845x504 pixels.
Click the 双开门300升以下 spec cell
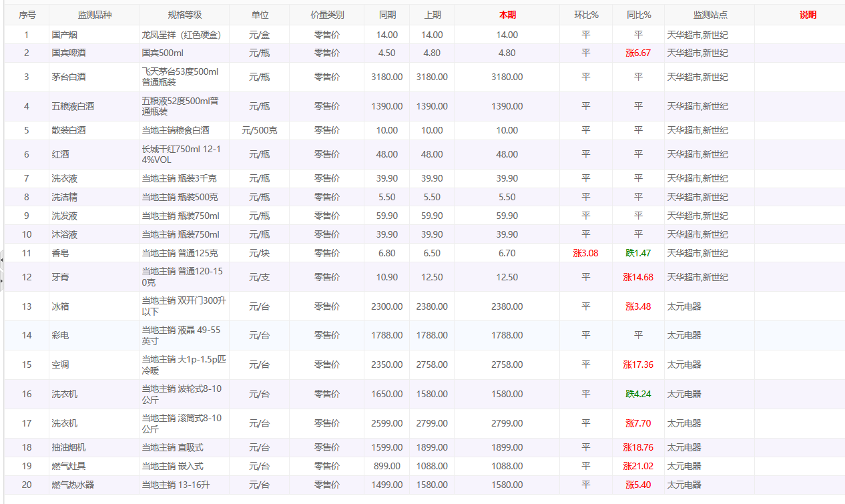tap(184, 306)
